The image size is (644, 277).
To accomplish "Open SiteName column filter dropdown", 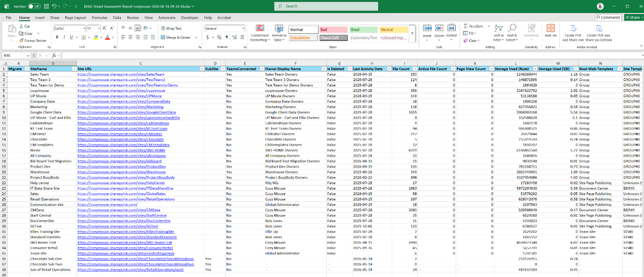I will (x=74, y=69).
